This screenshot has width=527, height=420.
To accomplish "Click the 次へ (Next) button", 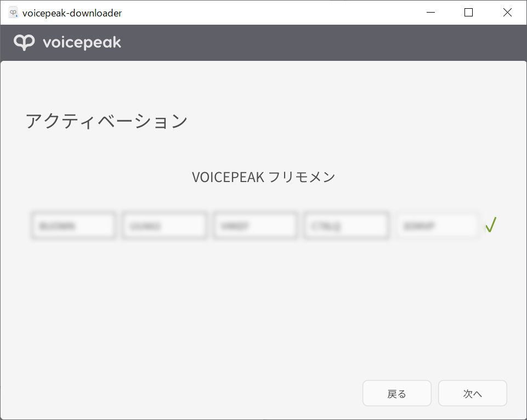I will [472, 393].
